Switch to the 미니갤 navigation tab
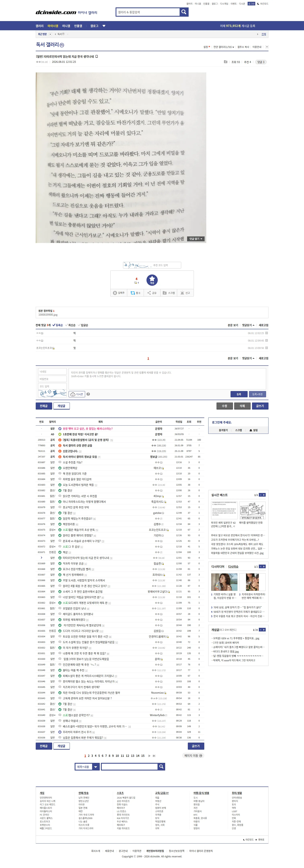Screen dimensions: 304x868 pyautogui.click(x=66, y=26)
